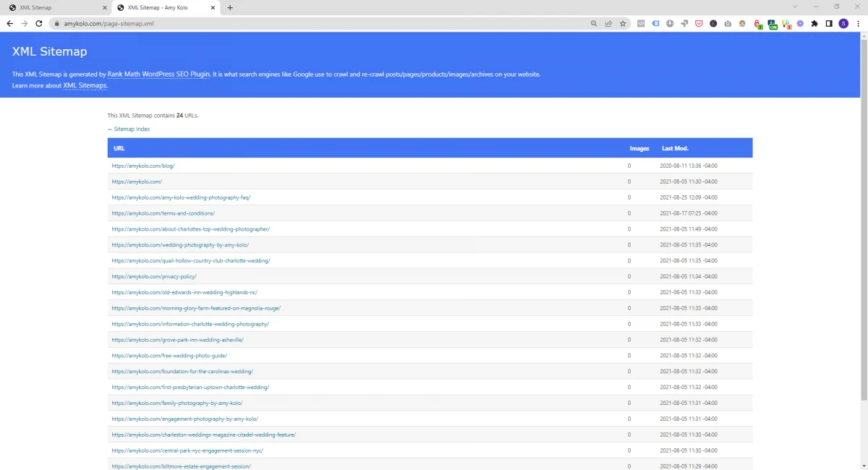Select the date 2020-08-11 13:36 -04:00

coord(689,166)
